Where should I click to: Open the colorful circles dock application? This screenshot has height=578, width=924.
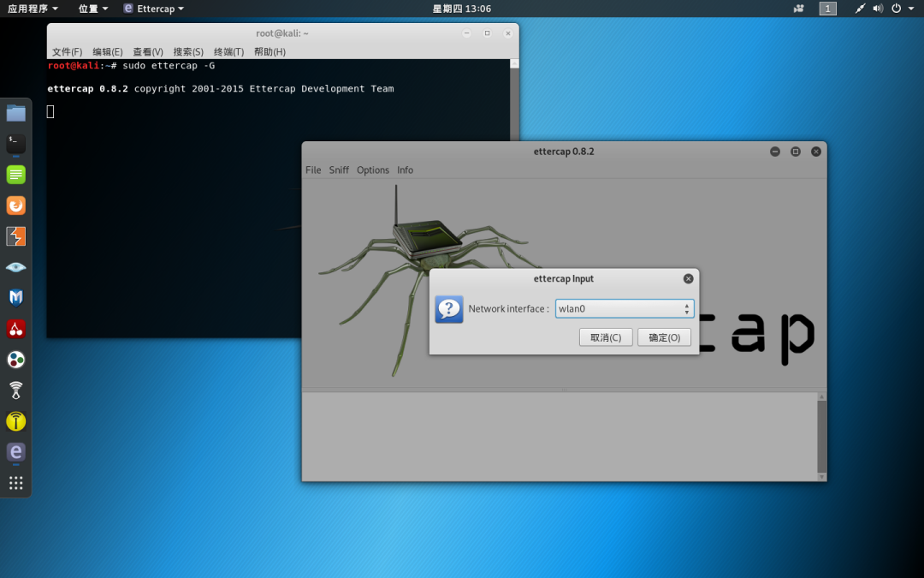(16, 359)
